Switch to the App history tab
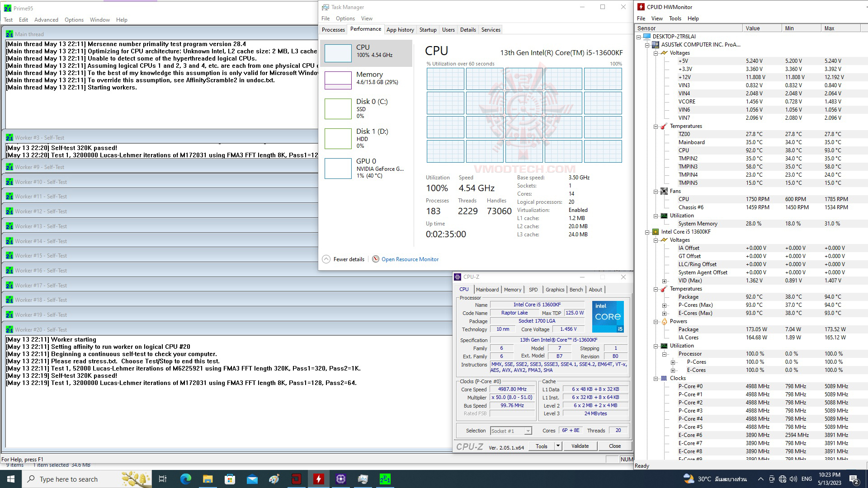 400,30
